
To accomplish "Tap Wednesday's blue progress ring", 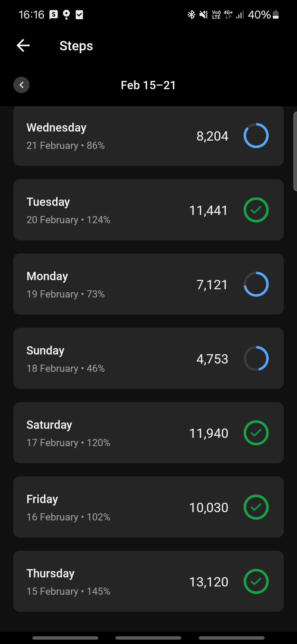I will pos(256,136).
